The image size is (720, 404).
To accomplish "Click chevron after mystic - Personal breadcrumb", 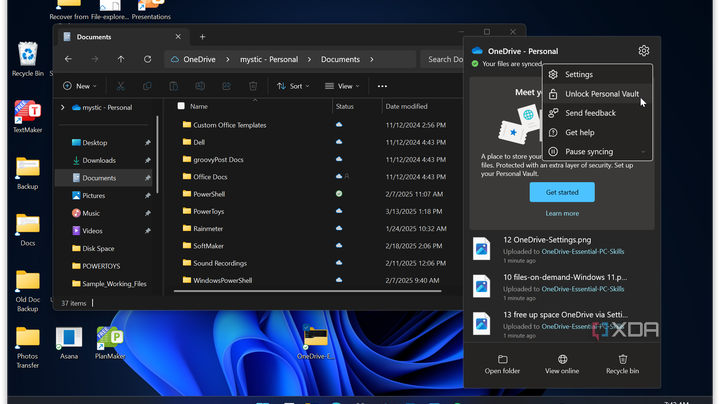I will pos(309,59).
